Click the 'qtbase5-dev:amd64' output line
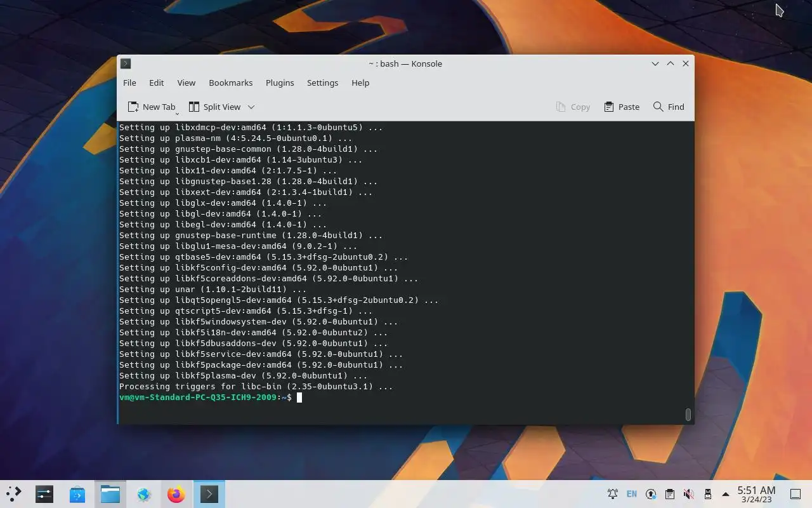Screen dimensions: 812x508 tap(263, 257)
